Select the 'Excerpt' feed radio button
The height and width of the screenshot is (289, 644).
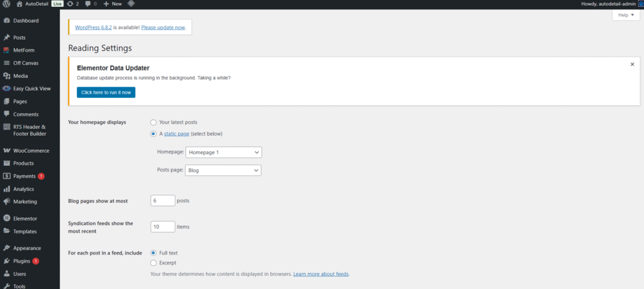[153, 263]
